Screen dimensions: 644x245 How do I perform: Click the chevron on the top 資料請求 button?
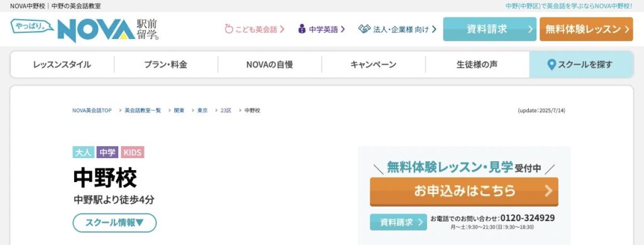(x=530, y=29)
